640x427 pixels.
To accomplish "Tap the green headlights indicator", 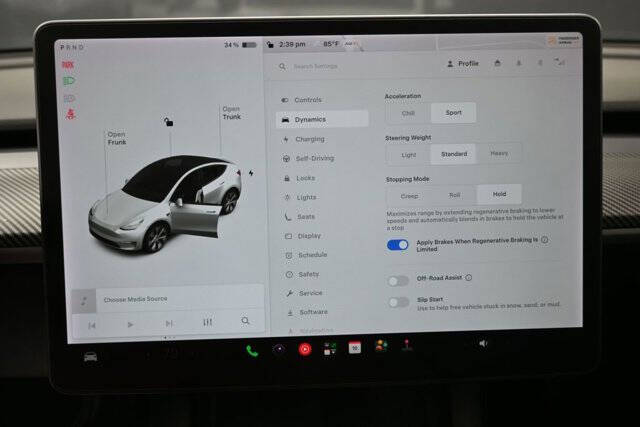I will click(x=69, y=81).
